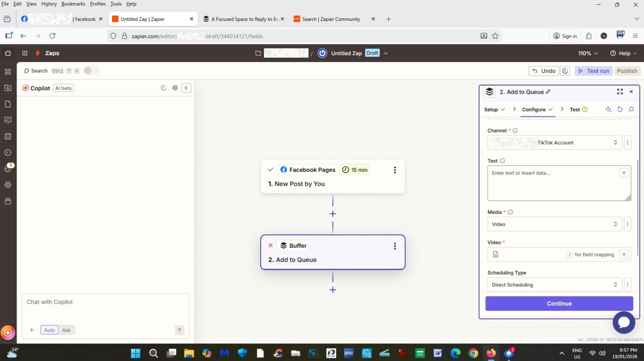Image resolution: width=644 pixels, height=361 pixels.
Task: Click pencil icon to rename step
Action: click(x=548, y=92)
